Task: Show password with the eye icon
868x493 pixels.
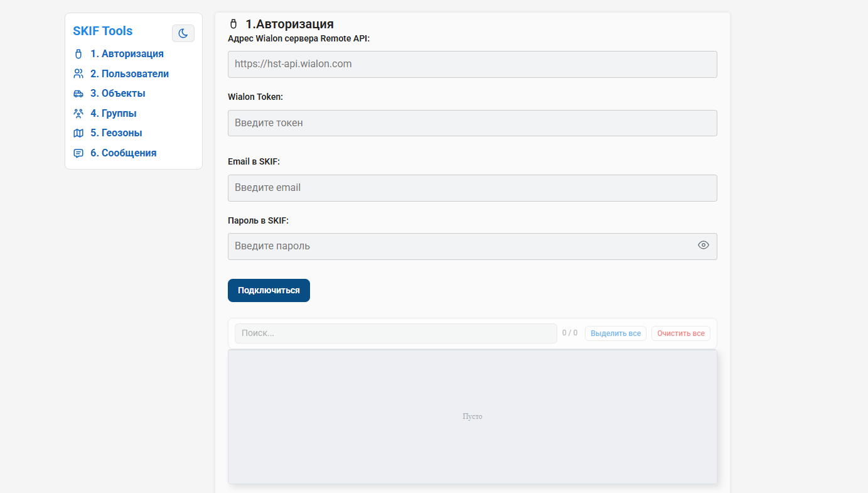Action: 704,245
